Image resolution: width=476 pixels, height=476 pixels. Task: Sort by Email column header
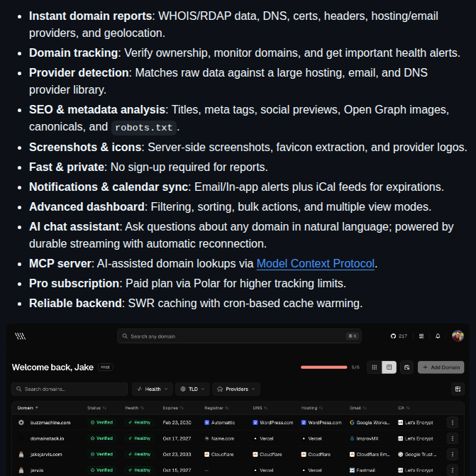click(x=358, y=408)
